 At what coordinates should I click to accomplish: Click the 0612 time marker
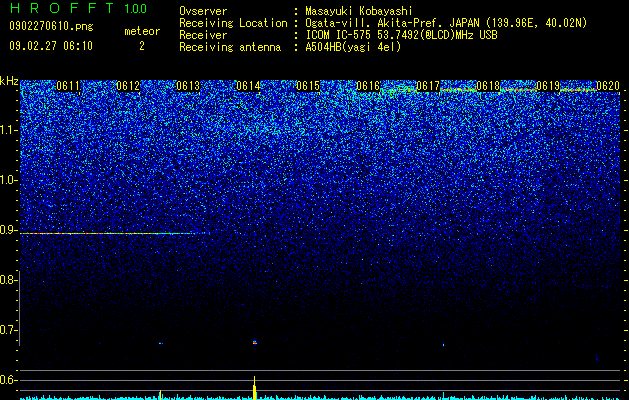click(x=128, y=86)
